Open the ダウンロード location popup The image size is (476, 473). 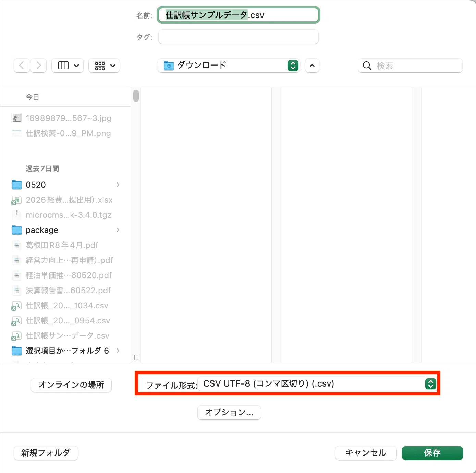click(229, 66)
